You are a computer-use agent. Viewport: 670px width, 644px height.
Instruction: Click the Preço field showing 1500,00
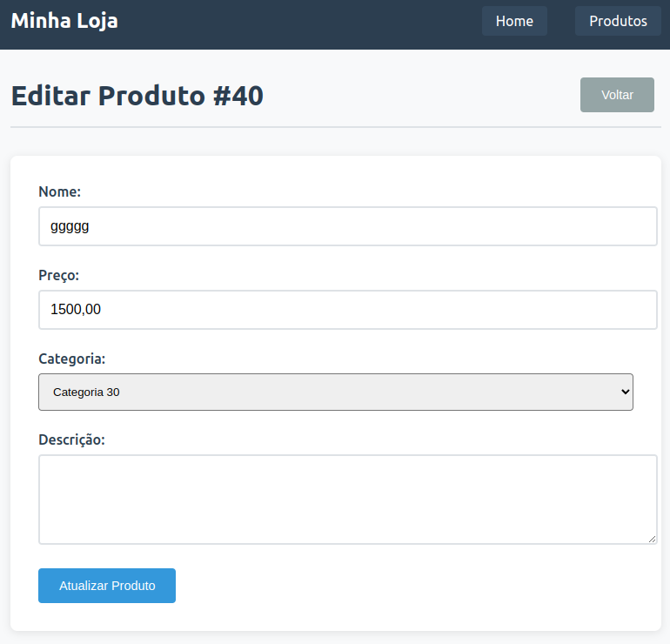coord(347,310)
